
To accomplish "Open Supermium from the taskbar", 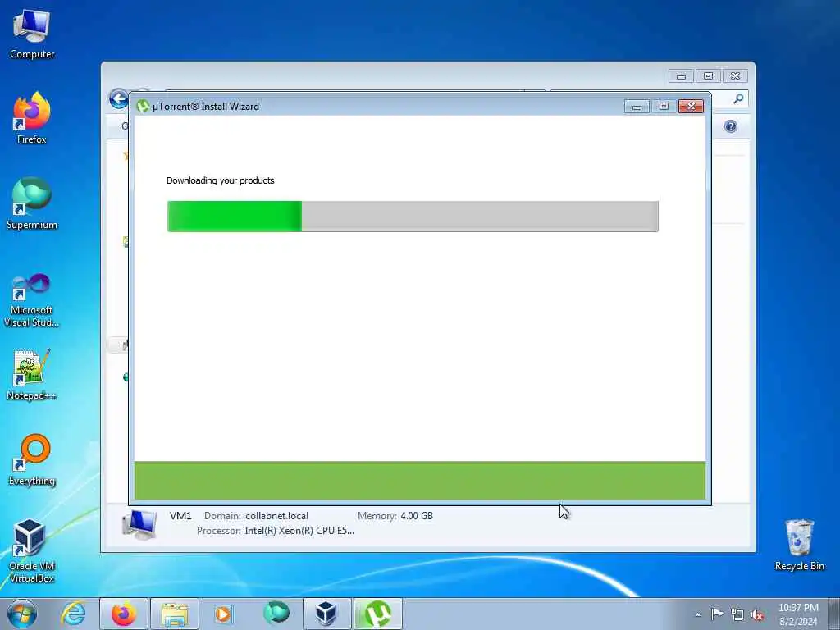I will [276, 613].
